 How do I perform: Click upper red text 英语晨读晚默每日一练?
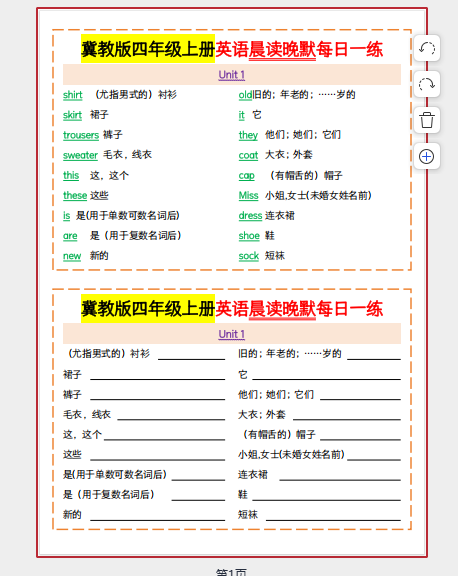pyautogui.click(x=299, y=49)
